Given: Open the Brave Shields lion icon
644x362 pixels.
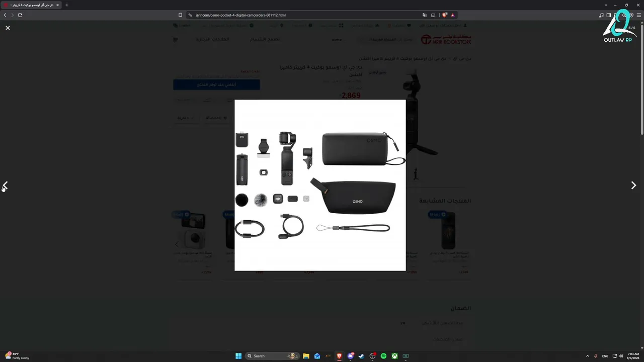Looking at the screenshot, I should click(445, 15).
